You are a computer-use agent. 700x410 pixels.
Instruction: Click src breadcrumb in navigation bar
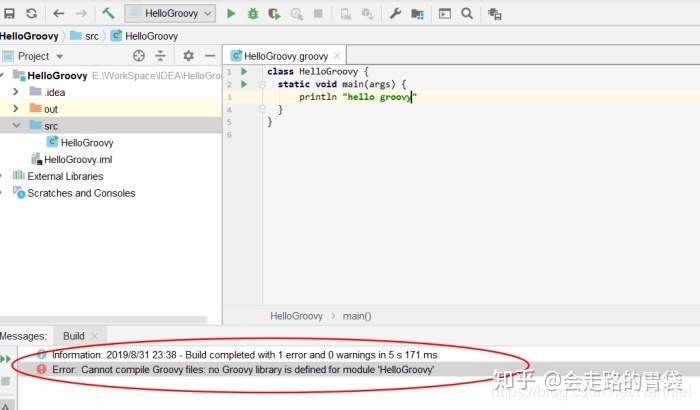pos(85,36)
